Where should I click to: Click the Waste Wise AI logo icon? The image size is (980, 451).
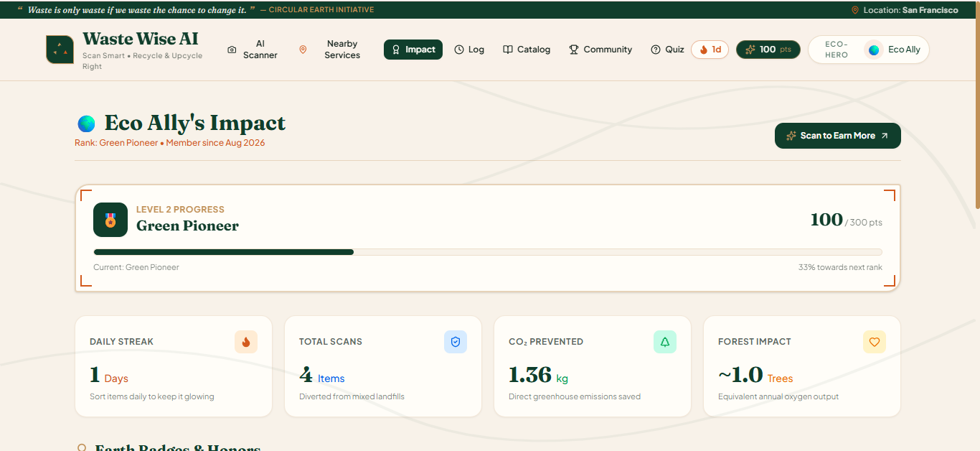click(x=60, y=50)
